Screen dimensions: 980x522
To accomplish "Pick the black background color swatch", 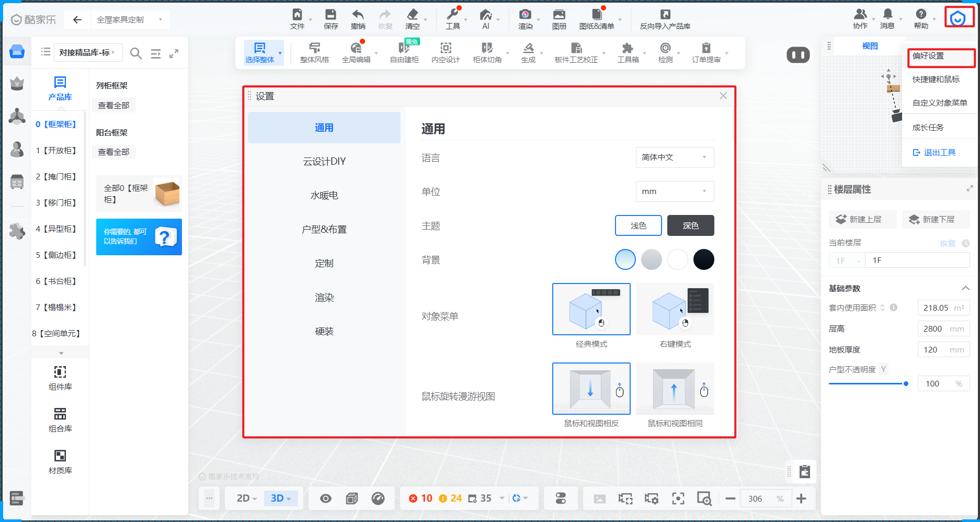I will (703, 259).
